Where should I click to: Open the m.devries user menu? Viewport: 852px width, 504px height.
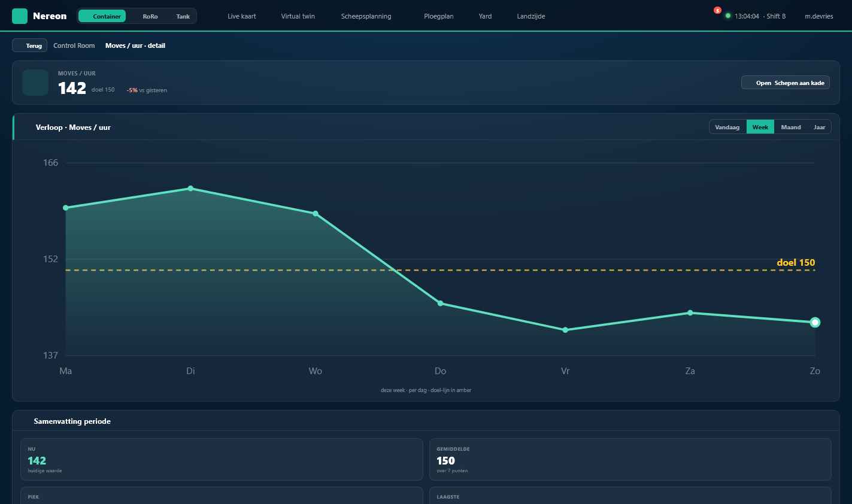pos(819,16)
